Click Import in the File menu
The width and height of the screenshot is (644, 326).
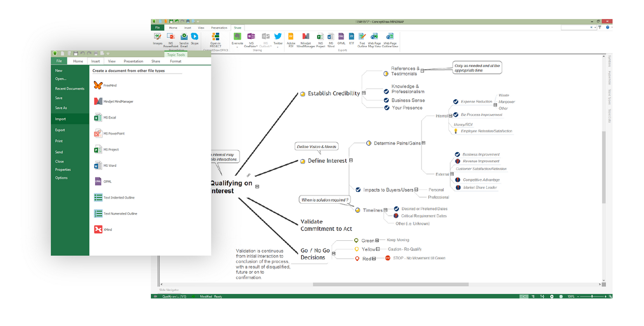pos(70,119)
